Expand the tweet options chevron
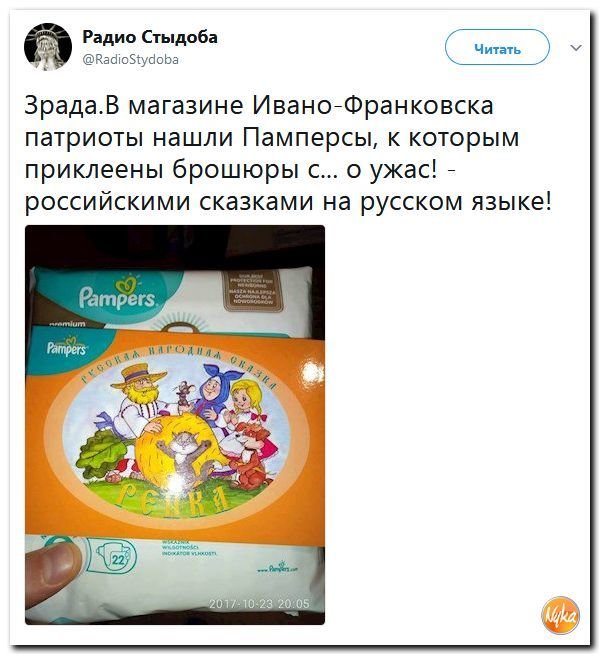This screenshot has width=601, height=656. pos(576,48)
